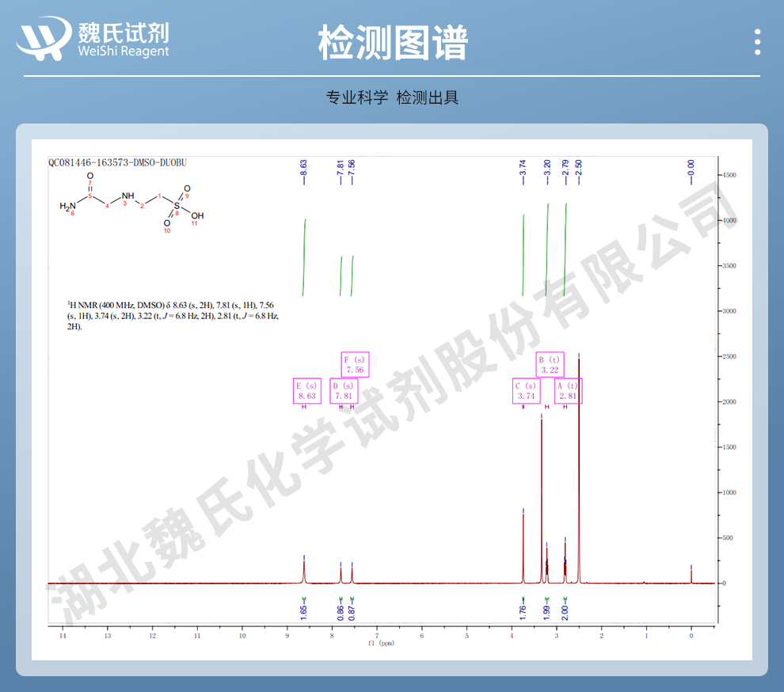784x692 pixels.
Task: Select peak label box E (s) 8.63
Action: pos(307,391)
